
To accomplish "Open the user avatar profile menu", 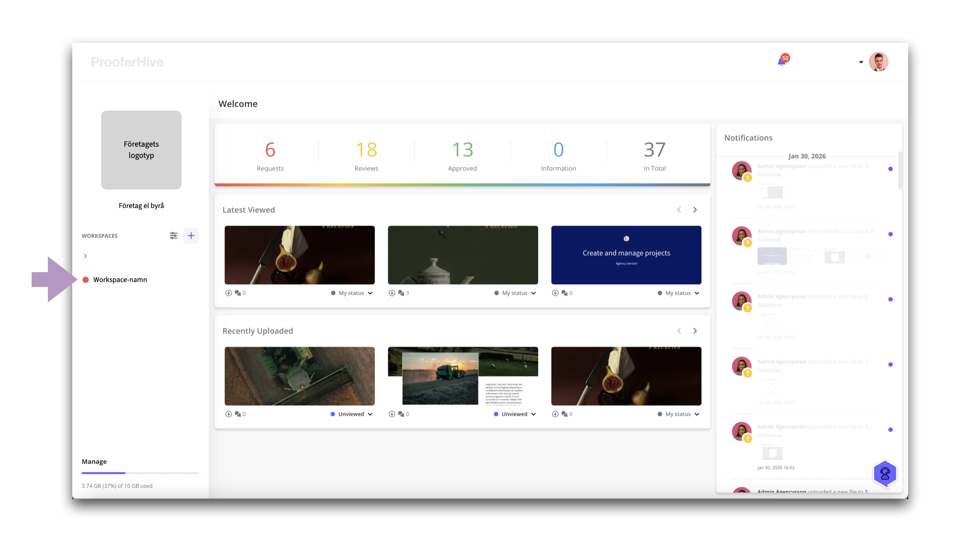I will (878, 62).
